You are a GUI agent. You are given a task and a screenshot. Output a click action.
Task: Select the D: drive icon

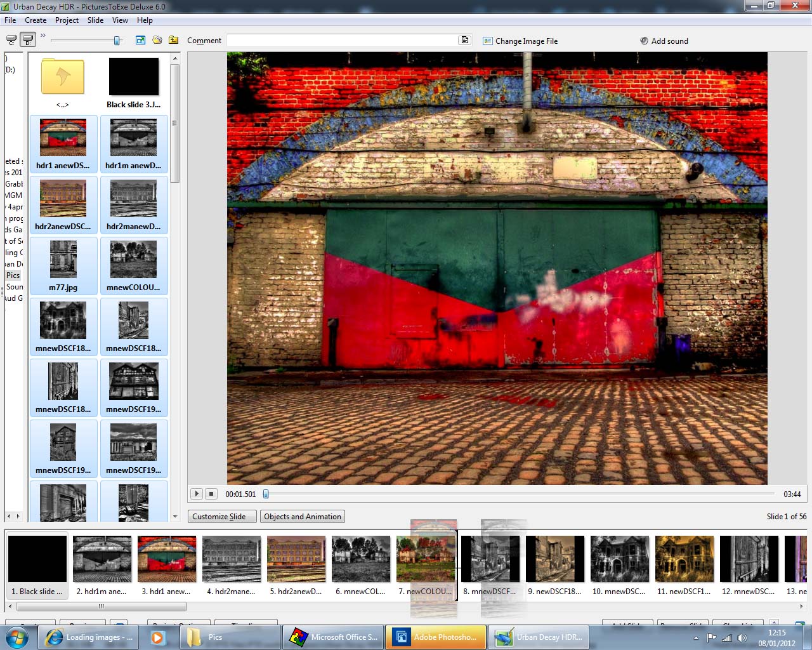point(28,40)
